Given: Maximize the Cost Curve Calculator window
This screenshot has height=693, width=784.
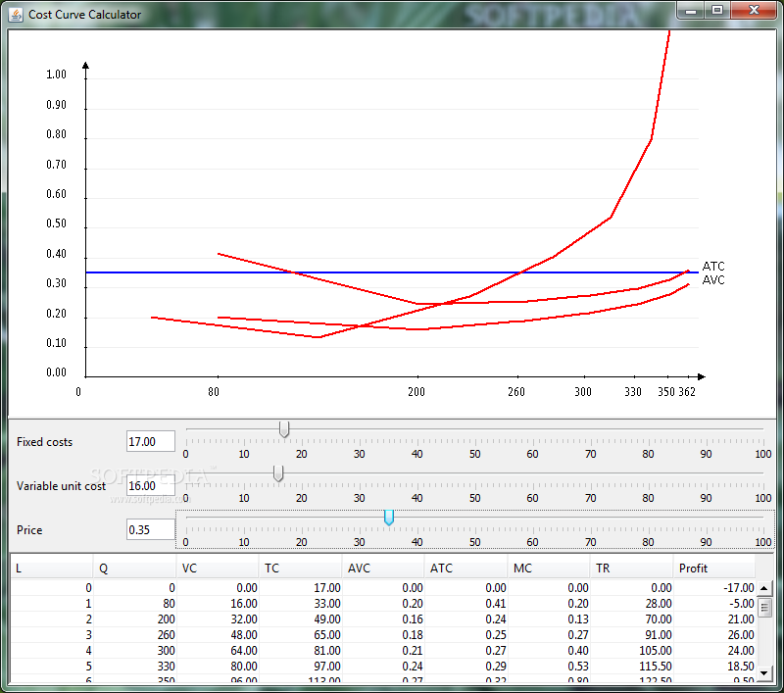Looking at the screenshot, I should (717, 11).
